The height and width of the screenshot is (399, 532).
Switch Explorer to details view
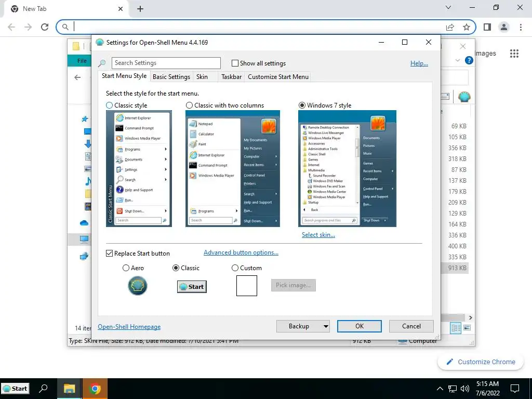(456, 328)
